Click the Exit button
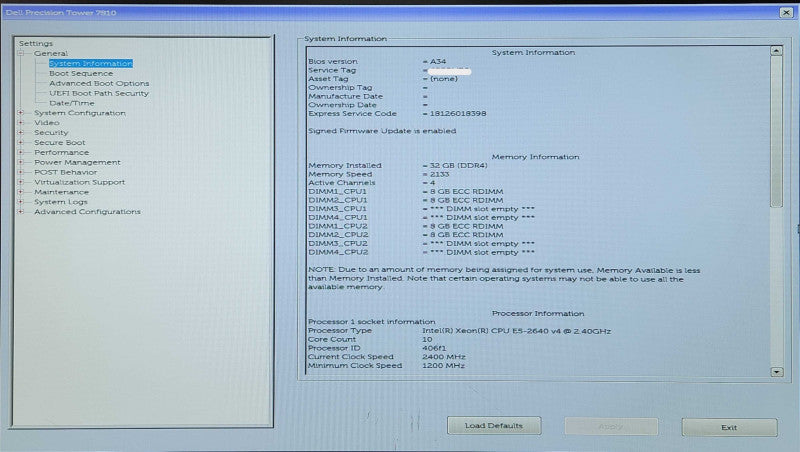This screenshot has height=452, width=800. 730,428
